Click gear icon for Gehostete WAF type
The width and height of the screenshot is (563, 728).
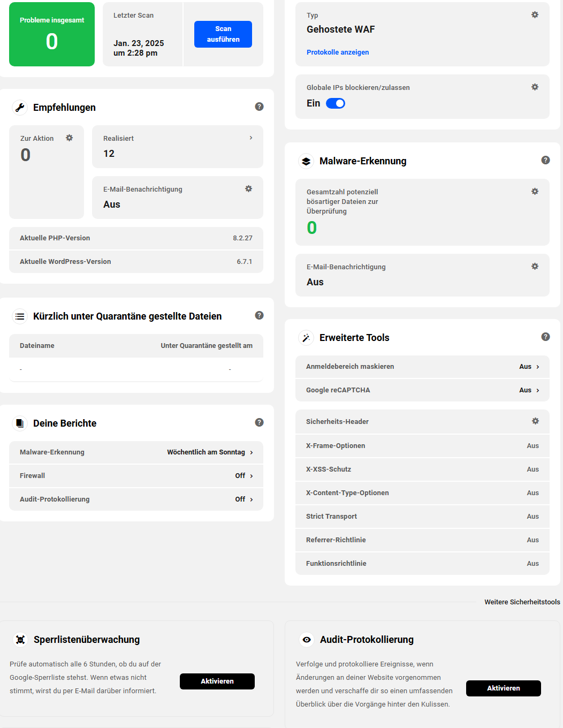(535, 15)
